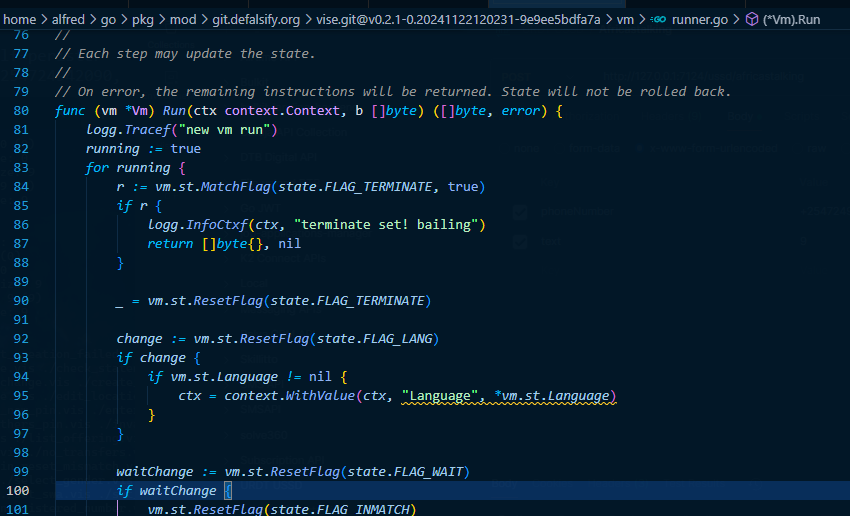The width and height of the screenshot is (850, 516).
Task: Expand the vm folder breadcrumb
Action: [626, 18]
